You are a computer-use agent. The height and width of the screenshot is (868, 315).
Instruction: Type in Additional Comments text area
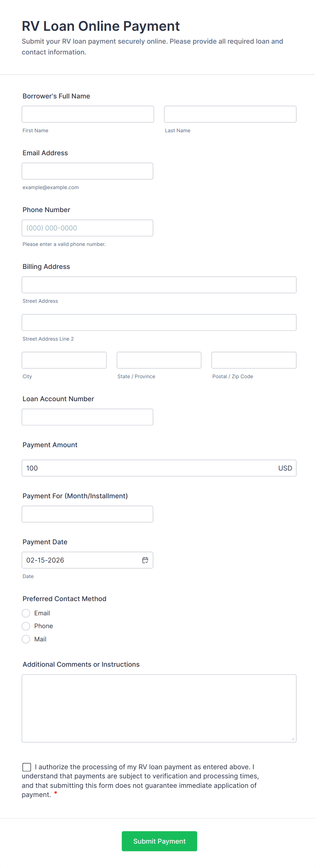tap(159, 708)
